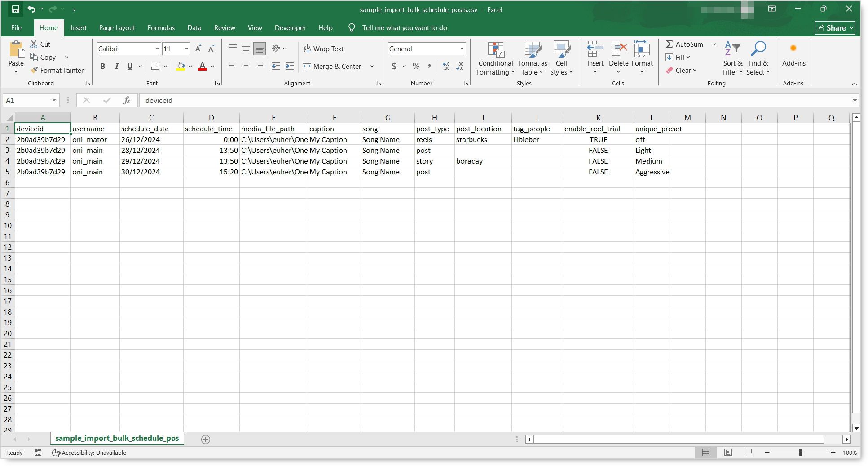This screenshot has width=868, height=466.
Task: Click Increase Decimal icon
Action: click(446, 66)
